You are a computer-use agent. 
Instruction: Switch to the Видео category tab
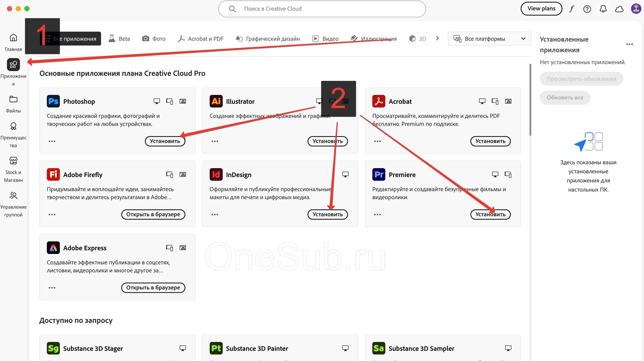pyautogui.click(x=325, y=39)
